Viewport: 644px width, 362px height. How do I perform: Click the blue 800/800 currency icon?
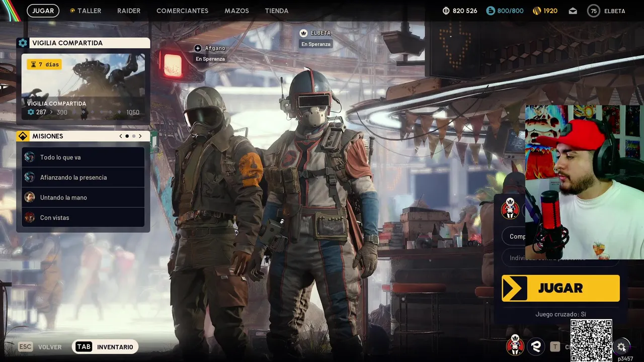(x=491, y=11)
